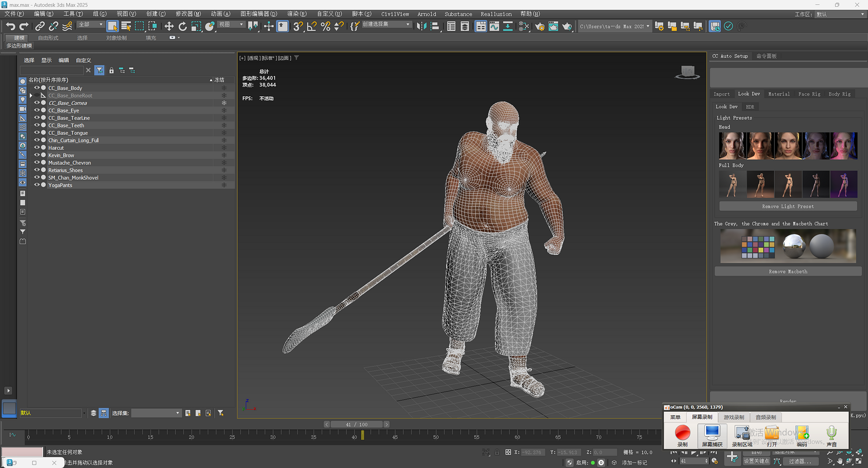Click the Mirror tool icon

[x=421, y=26]
